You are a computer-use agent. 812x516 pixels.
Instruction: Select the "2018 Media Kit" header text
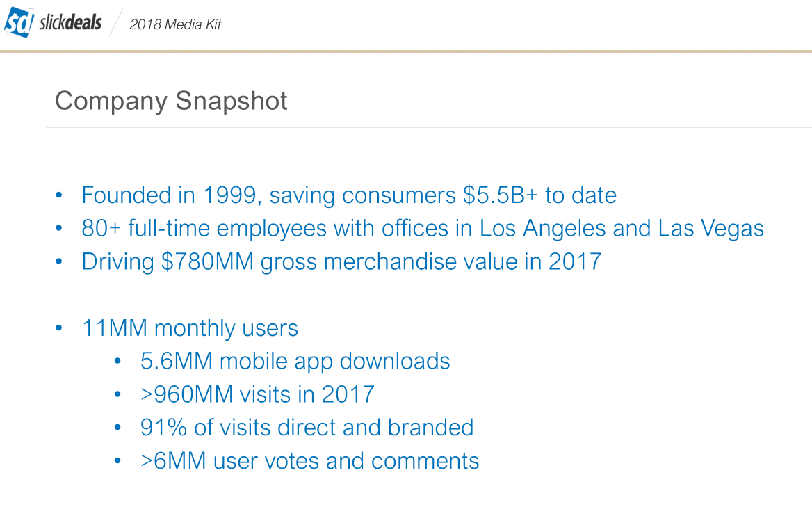pos(175,25)
